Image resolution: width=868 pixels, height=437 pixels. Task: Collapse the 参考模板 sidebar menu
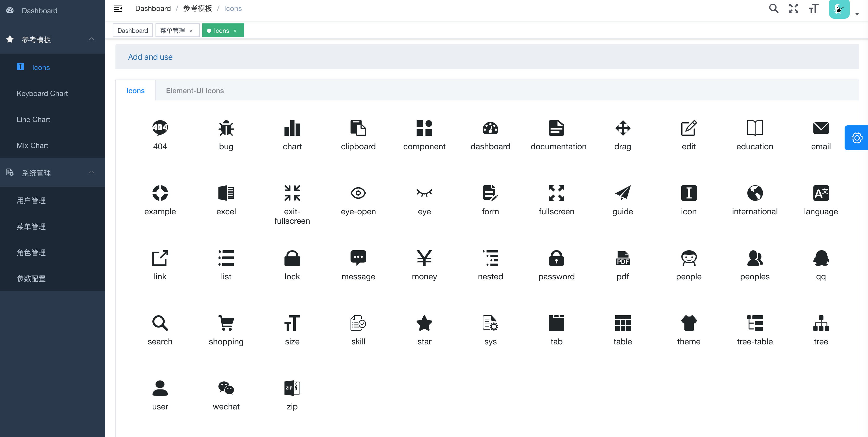click(53, 40)
